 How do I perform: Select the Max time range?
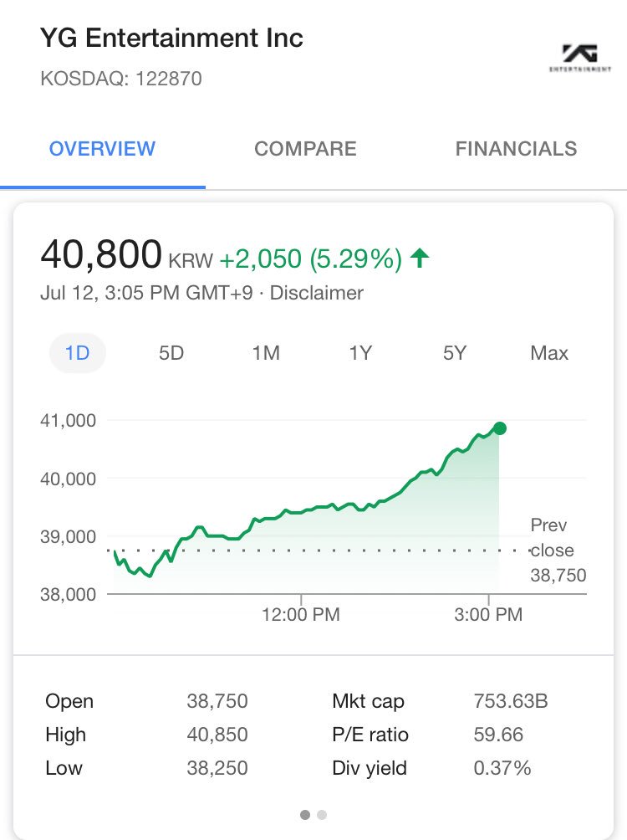[x=549, y=353]
